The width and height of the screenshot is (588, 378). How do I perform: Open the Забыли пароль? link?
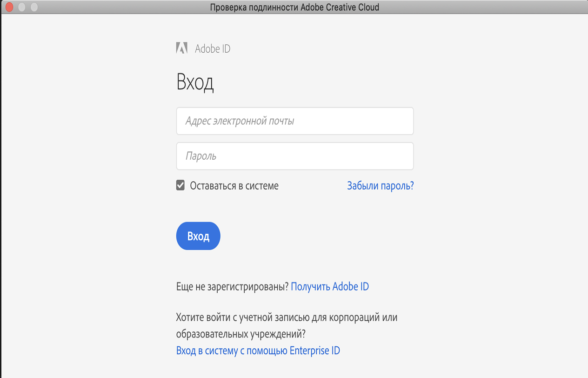click(380, 186)
